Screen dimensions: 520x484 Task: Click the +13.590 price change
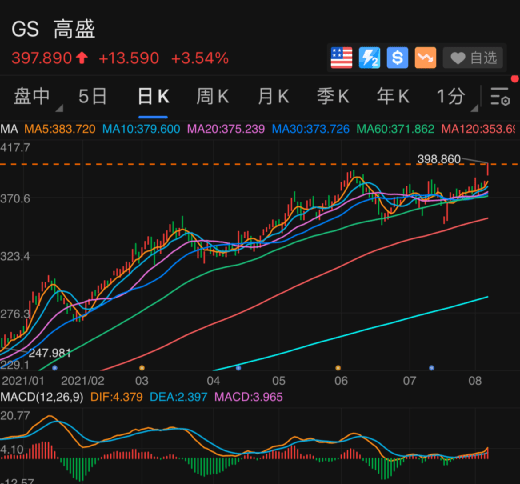[129, 58]
